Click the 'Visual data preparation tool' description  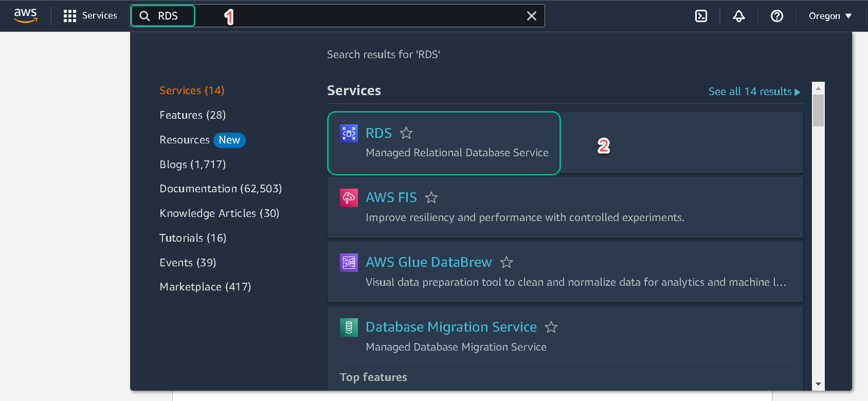tap(576, 282)
